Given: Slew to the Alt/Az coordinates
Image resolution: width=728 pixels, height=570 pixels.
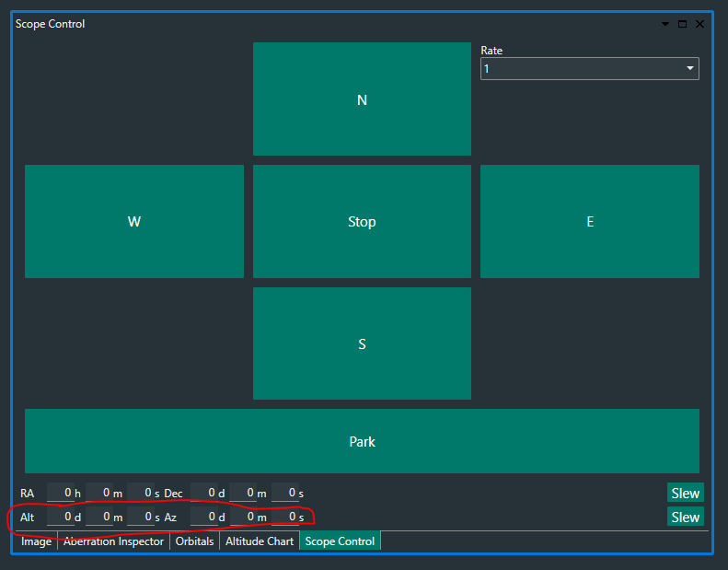Looking at the screenshot, I should (686, 517).
